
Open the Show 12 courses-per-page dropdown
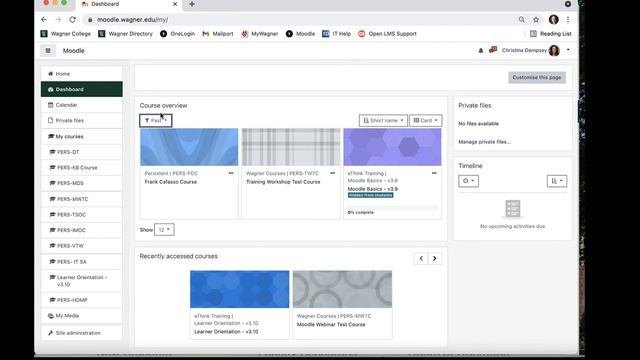(164, 230)
